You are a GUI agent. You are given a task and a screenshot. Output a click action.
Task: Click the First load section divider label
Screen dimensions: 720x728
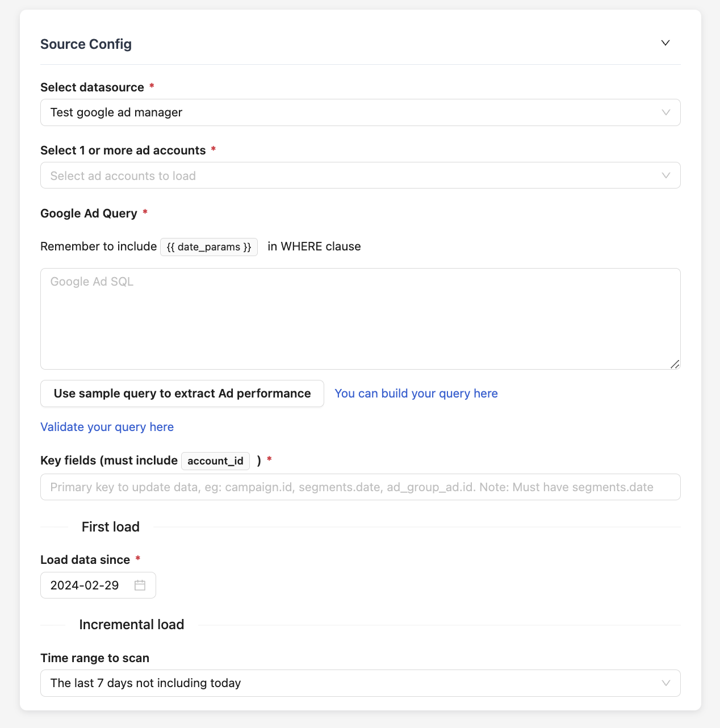pos(111,527)
